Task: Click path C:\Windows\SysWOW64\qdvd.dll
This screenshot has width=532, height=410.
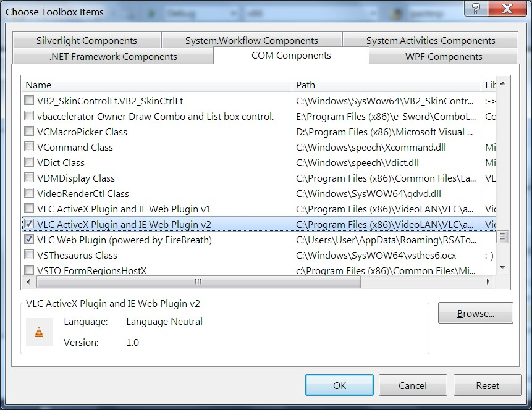Action: click(x=368, y=194)
